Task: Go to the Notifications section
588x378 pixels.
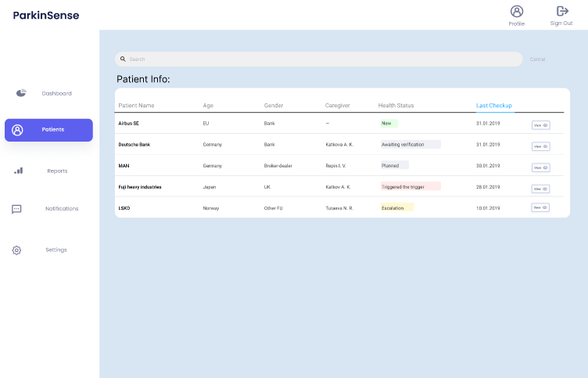Action: tap(62, 209)
